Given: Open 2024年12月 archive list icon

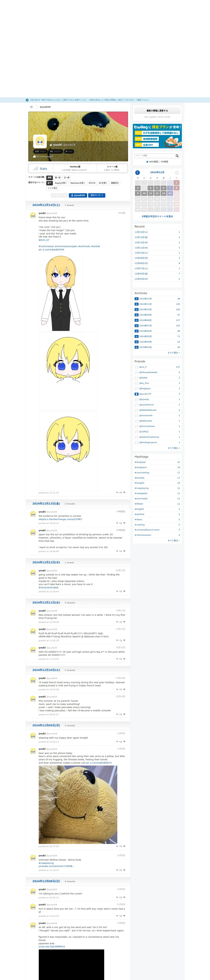Looking at the screenshot, I should point(136,299).
